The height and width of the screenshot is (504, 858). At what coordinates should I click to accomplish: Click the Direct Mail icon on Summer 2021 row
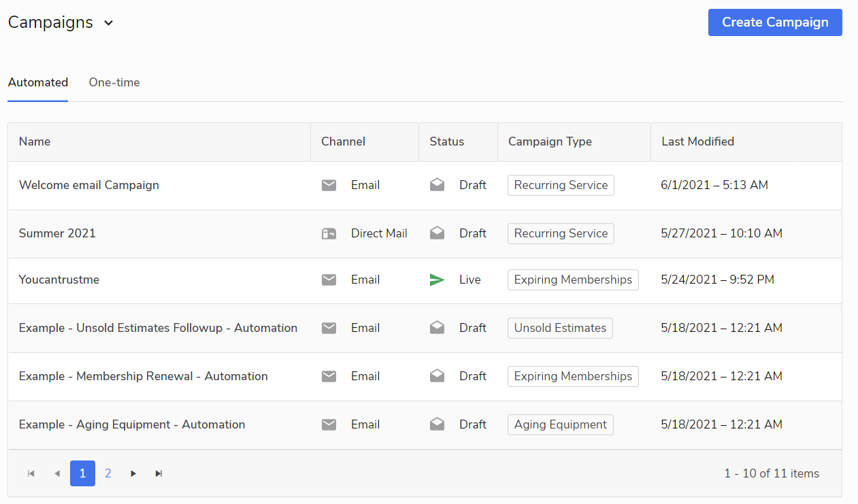click(x=329, y=233)
